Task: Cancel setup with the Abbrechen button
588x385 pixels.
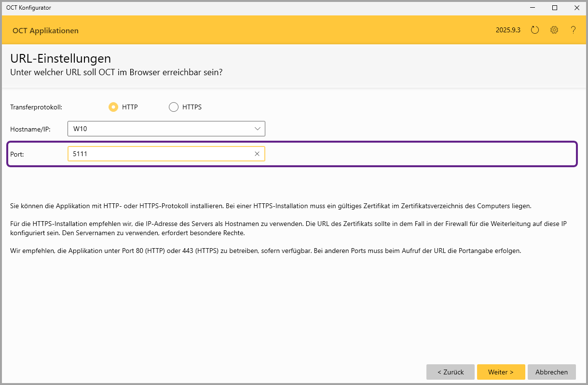Action: 551,372
